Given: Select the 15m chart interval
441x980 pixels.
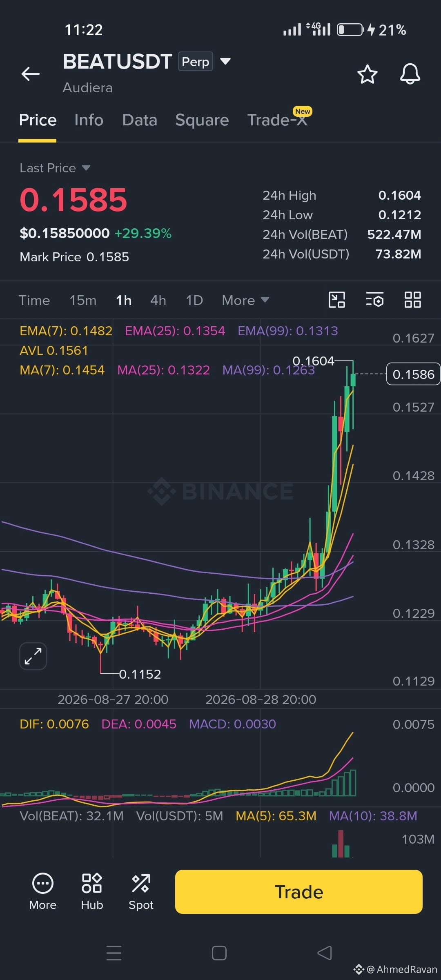Looking at the screenshot, I should [83, 300].
